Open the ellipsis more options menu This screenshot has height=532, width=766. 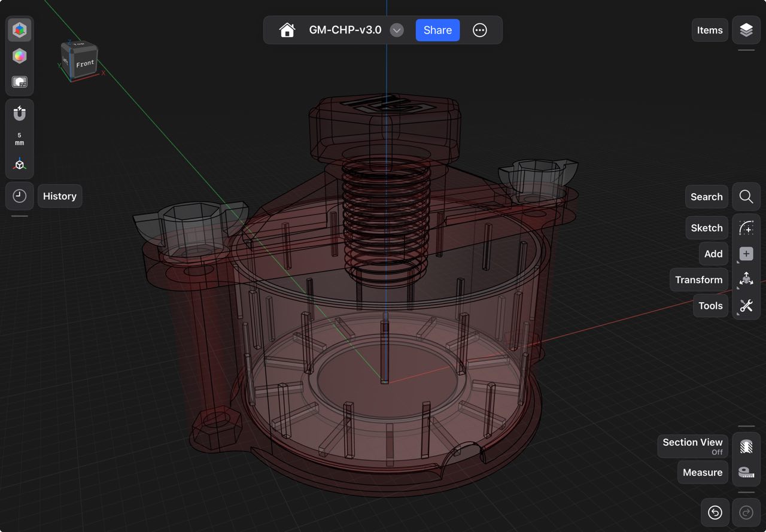(480, 30)
